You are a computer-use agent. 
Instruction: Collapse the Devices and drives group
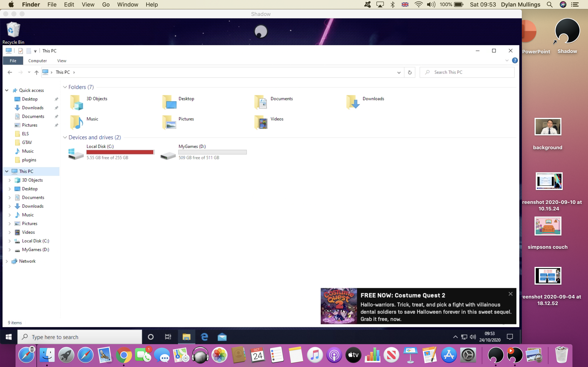tap(65, 137)
